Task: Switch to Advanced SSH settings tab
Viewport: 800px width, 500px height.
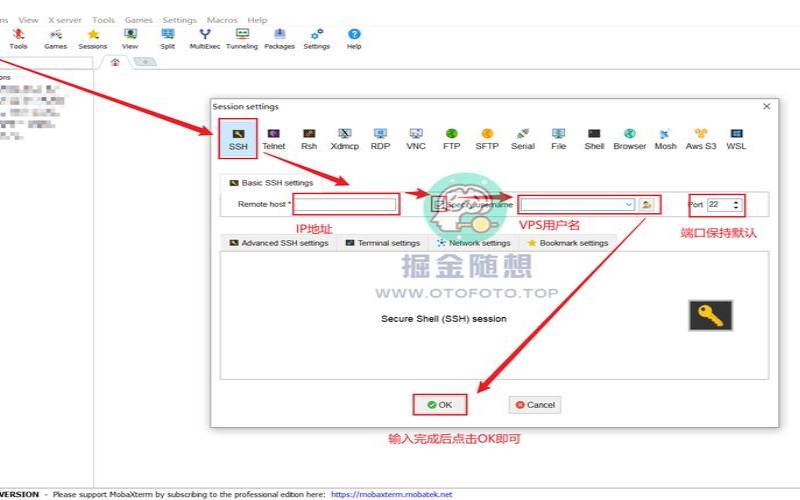Action: point(279,243)
